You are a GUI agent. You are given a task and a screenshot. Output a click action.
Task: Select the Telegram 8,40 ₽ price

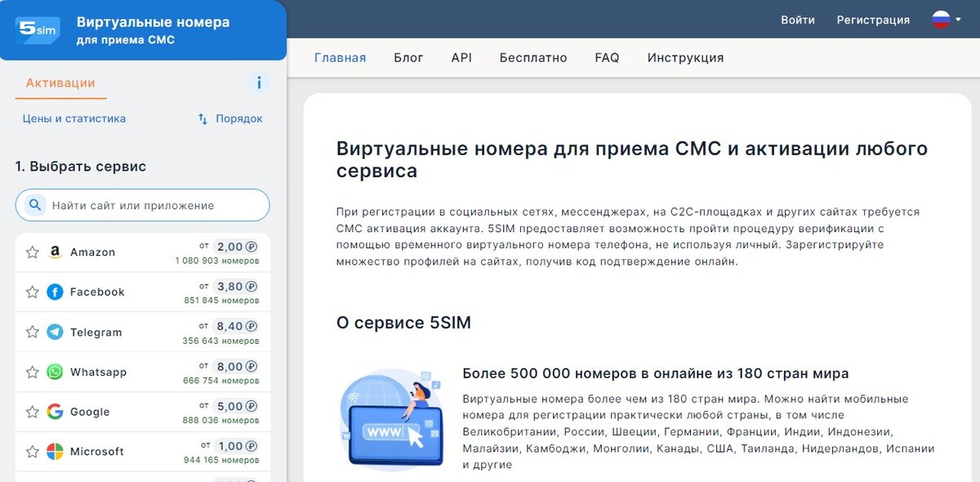[236, 326]
